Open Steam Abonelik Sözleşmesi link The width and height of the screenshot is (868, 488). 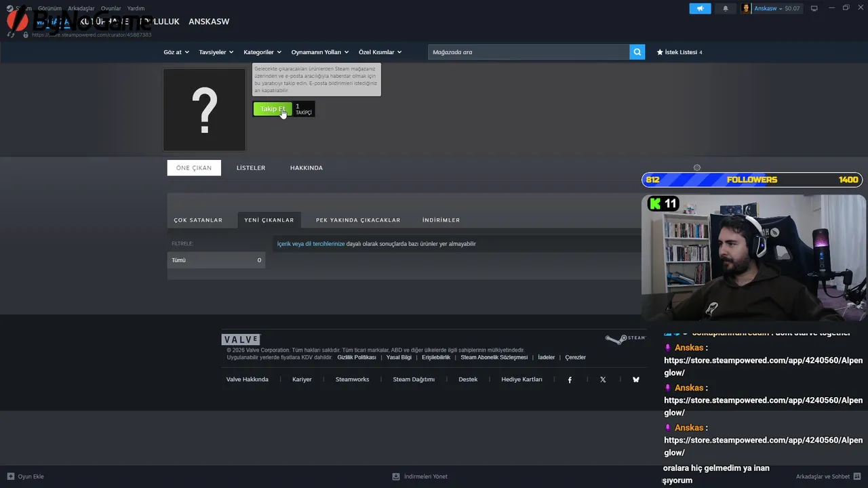pyautogui.click(x=494, y=357)
